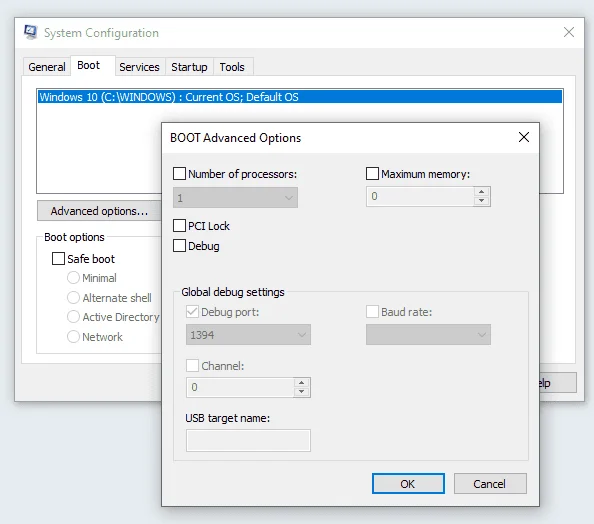Tick the PCI Lock checkbox
This screenshot has height=524, width=594.
coord(179,225)
